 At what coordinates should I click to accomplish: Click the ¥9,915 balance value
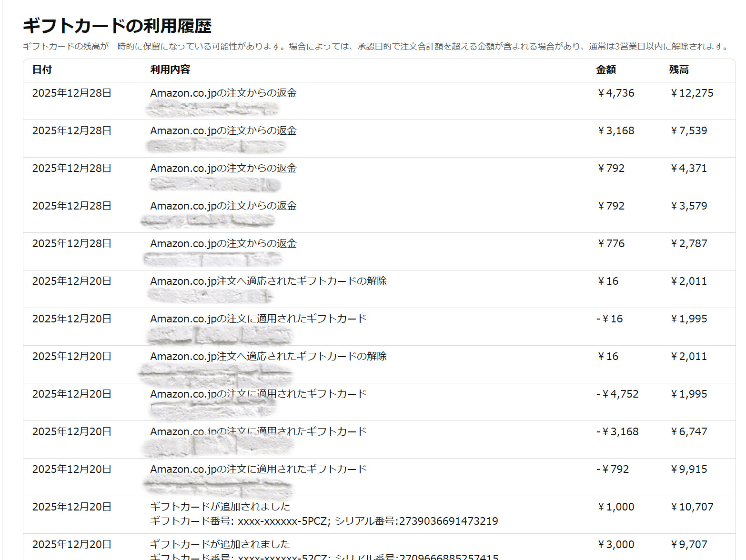tap(689, 470)
